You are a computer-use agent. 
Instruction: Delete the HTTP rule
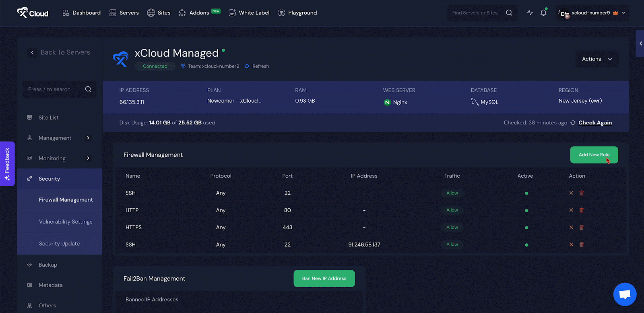pyautogui.click(x=582, y=210)
